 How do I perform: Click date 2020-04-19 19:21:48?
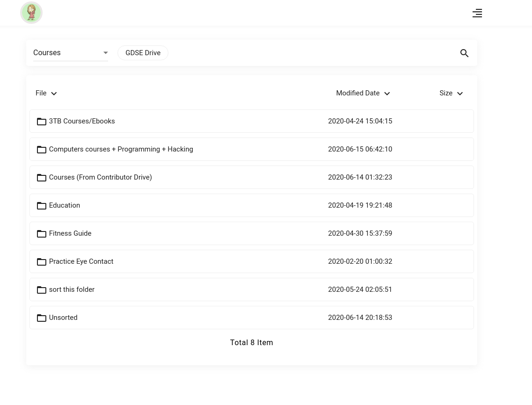pos(360,205)
